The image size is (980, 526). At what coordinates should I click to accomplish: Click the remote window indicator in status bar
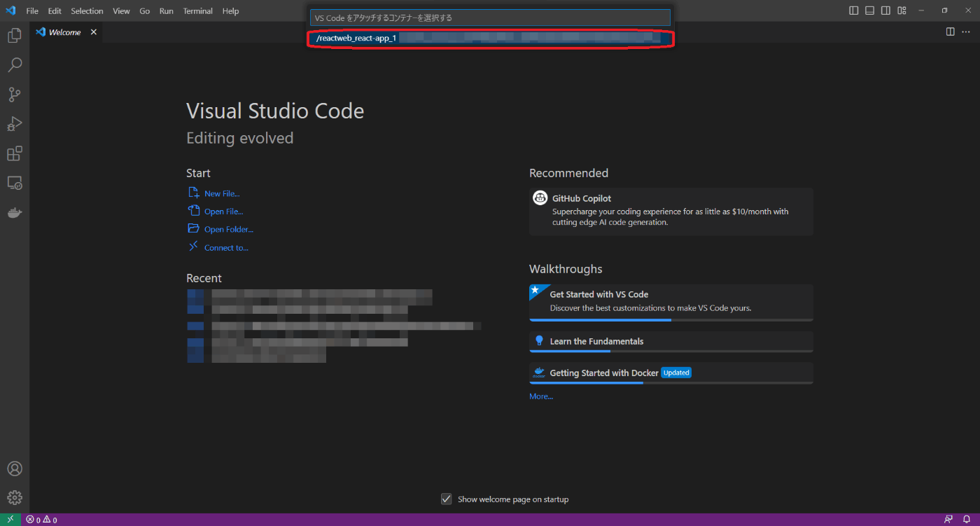click(x=10, y=520)
